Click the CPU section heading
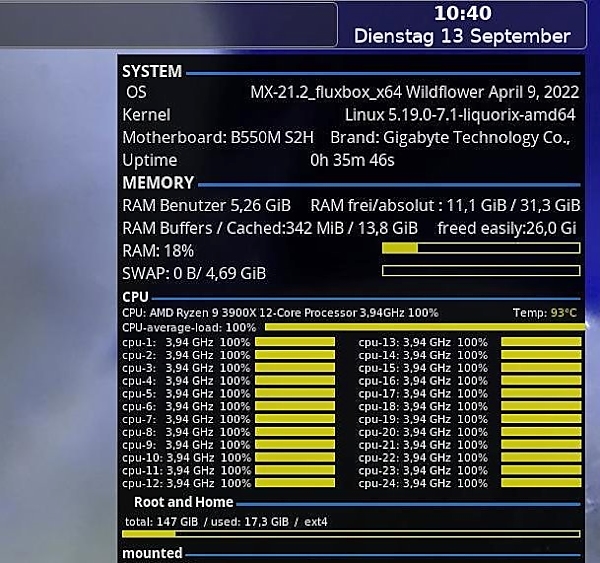Viewport: 600px width, 563px height. click(135, 297)
